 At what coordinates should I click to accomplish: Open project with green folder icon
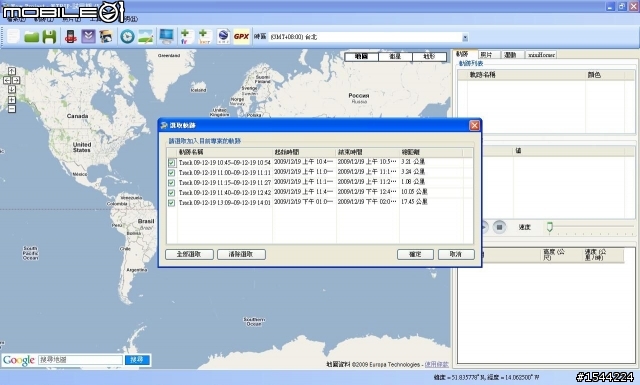(x=31, y=37)
